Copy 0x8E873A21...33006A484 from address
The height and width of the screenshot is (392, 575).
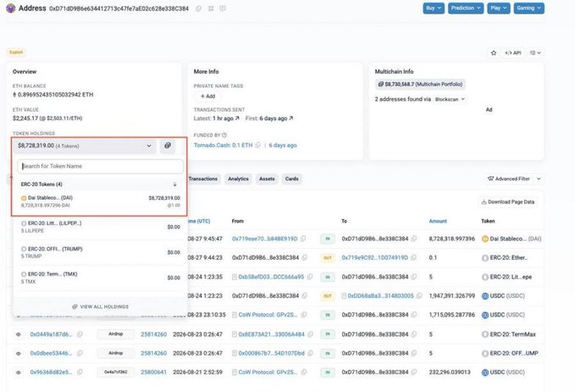[310, 334]
